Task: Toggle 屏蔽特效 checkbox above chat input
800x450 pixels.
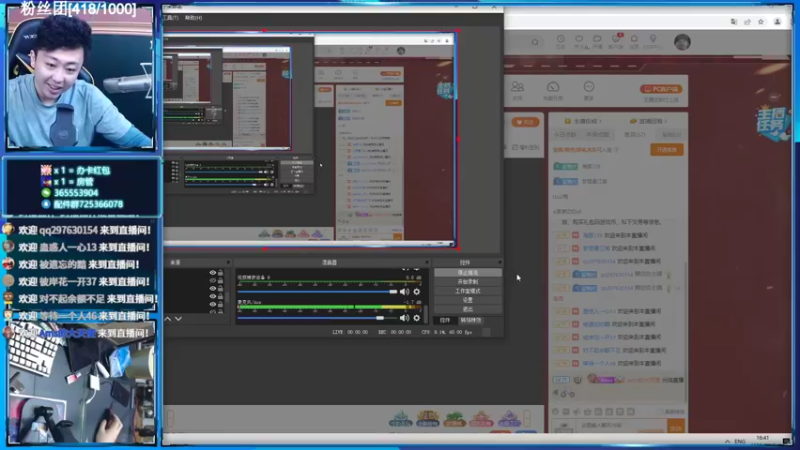Action: tap(661, 412)
